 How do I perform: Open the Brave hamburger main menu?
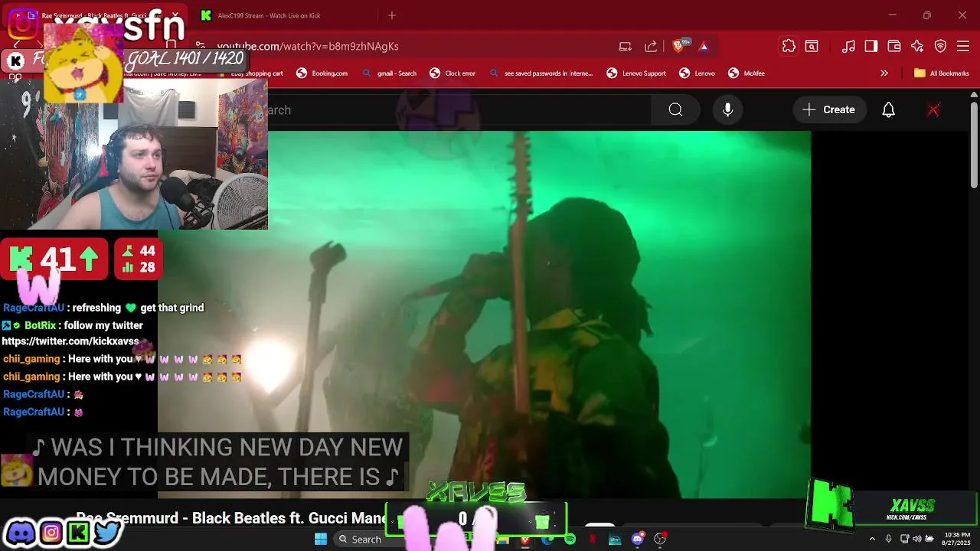point(963,47)
